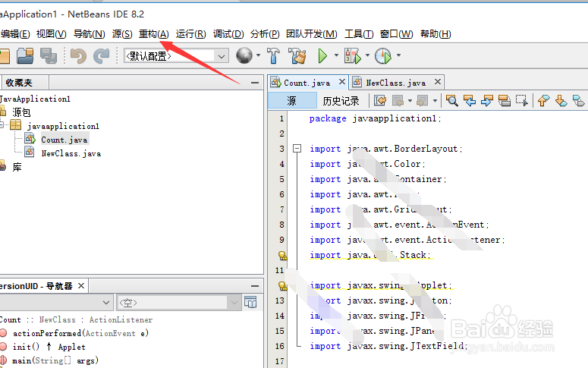The height and width of the screenshot is (368, 588).
Task: Switch to 源 source view button
Action: 292,100
